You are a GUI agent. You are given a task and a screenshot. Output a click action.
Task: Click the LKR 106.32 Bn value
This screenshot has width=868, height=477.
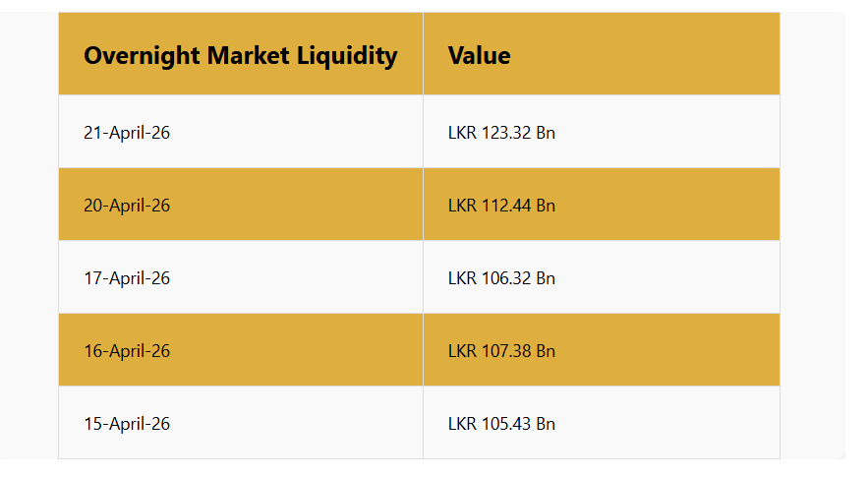[x=501, y=277]
